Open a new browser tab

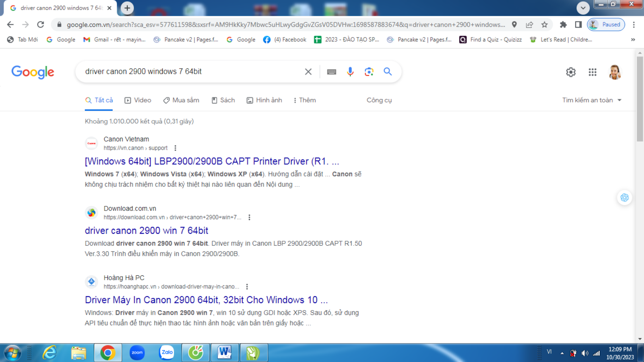(127, 8)
